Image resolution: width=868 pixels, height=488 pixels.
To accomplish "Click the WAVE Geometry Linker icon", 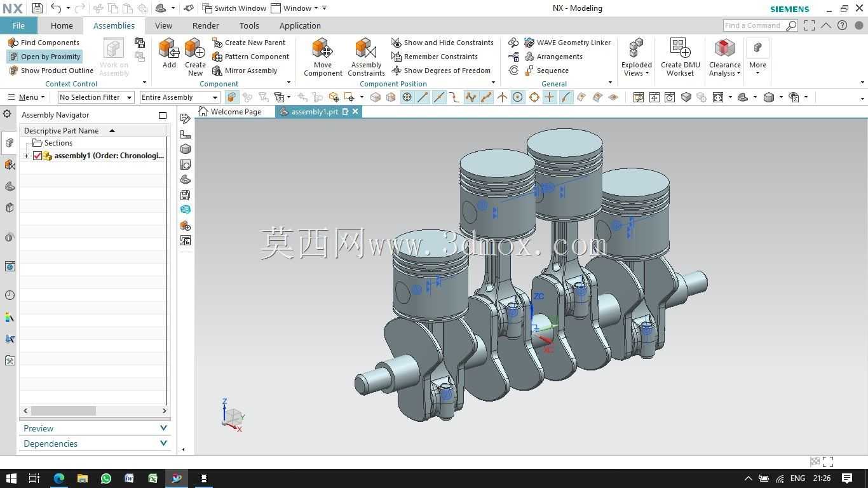I will pos(529,43).
